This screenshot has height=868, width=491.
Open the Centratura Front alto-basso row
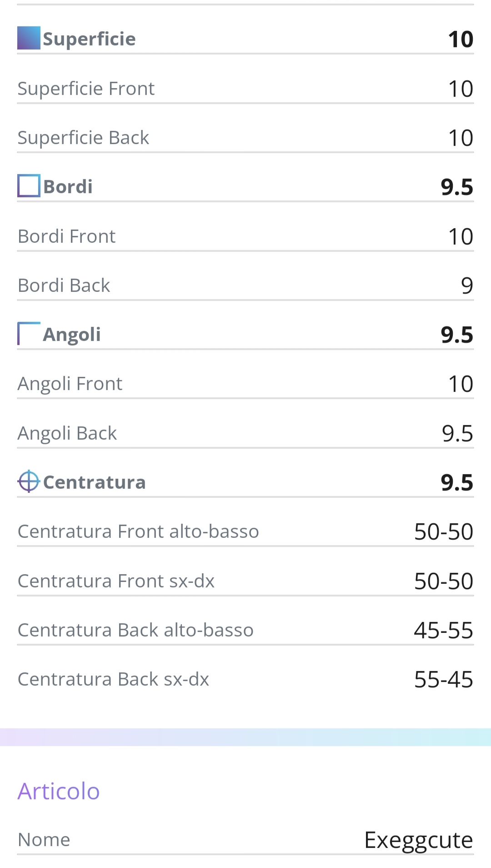tap(245, 531)
